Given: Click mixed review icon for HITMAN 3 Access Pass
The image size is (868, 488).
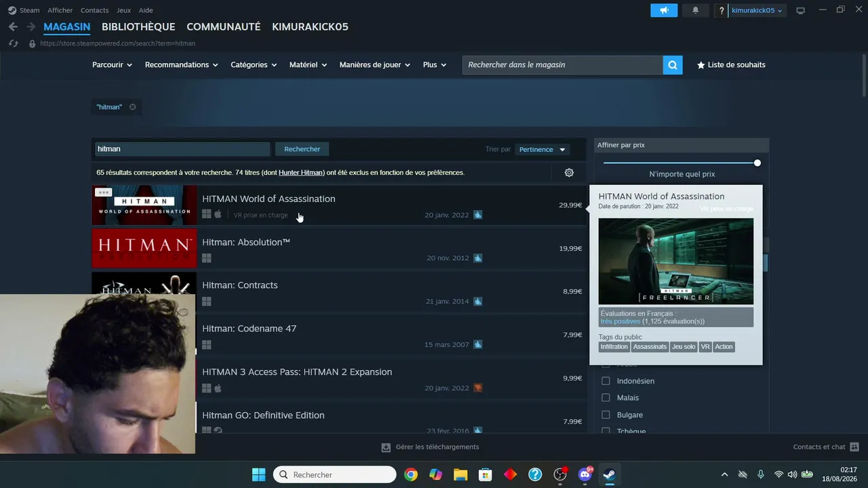Looking at the screenshot, I should click(x=478, y=388).
